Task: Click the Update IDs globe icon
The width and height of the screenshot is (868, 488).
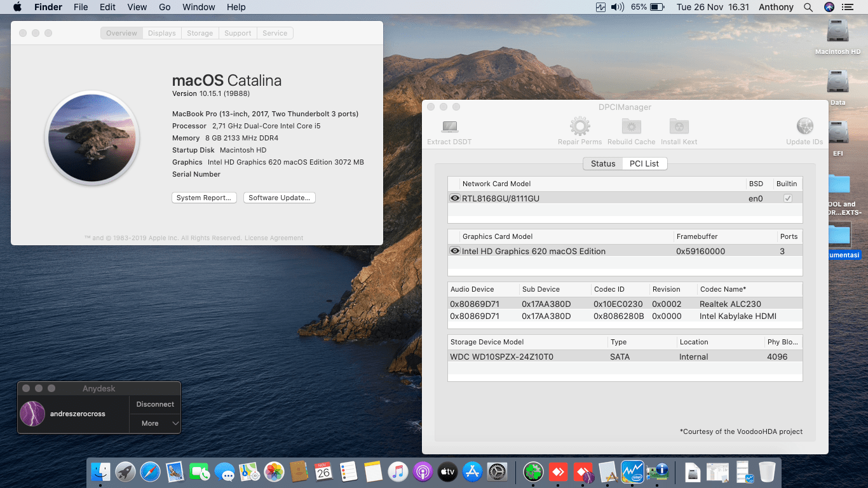Action: 804,126
